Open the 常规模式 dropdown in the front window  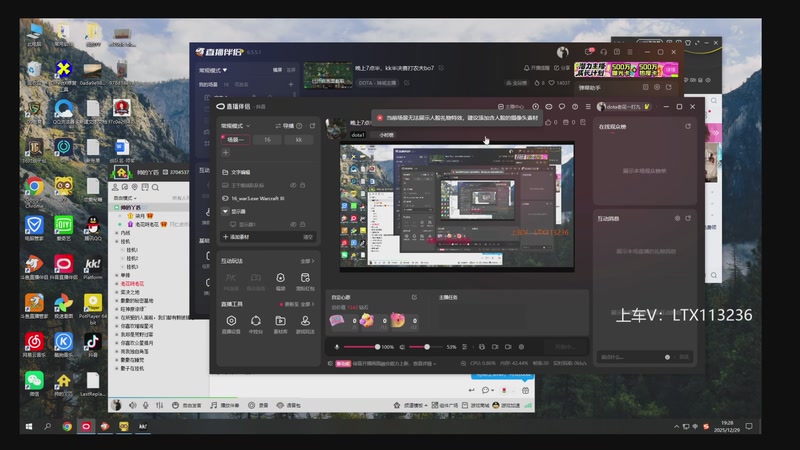tap(235, 126)
